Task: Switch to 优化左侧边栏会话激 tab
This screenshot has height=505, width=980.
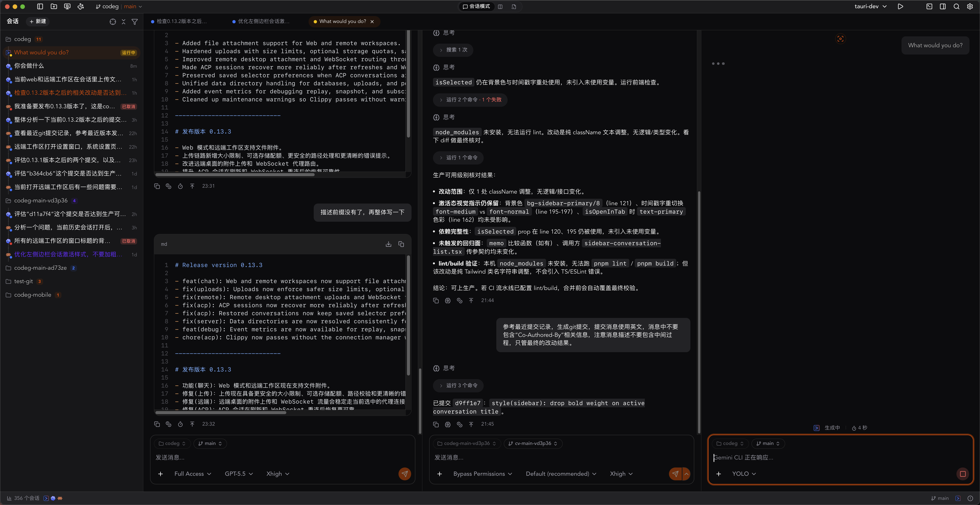Action: [261, 22]
